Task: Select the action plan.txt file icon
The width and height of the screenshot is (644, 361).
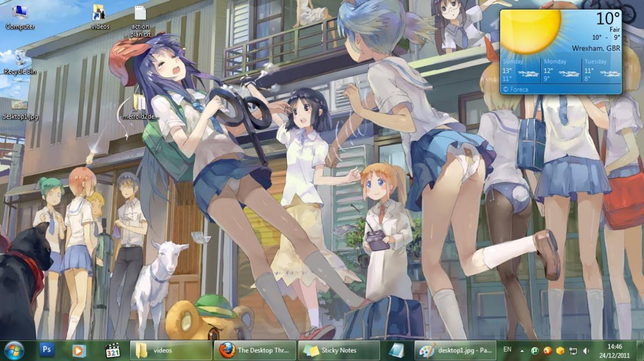Action: click(x=140, y=21)
